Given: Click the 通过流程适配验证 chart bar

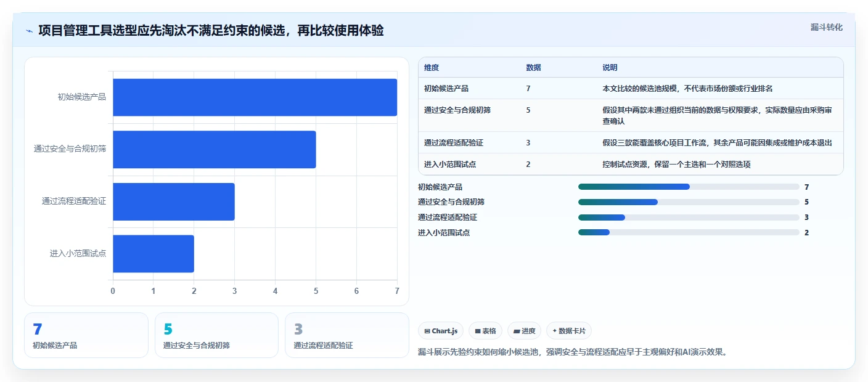Looking at the screenshot, I should click(174, 201).
